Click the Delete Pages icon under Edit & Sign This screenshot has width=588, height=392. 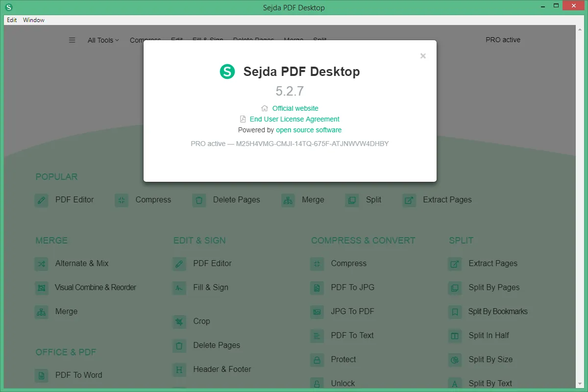(179, 345)
